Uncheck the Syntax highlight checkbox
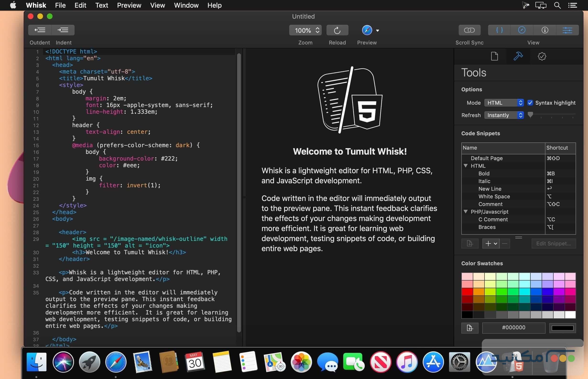588x379 pixels. point(531,103)
